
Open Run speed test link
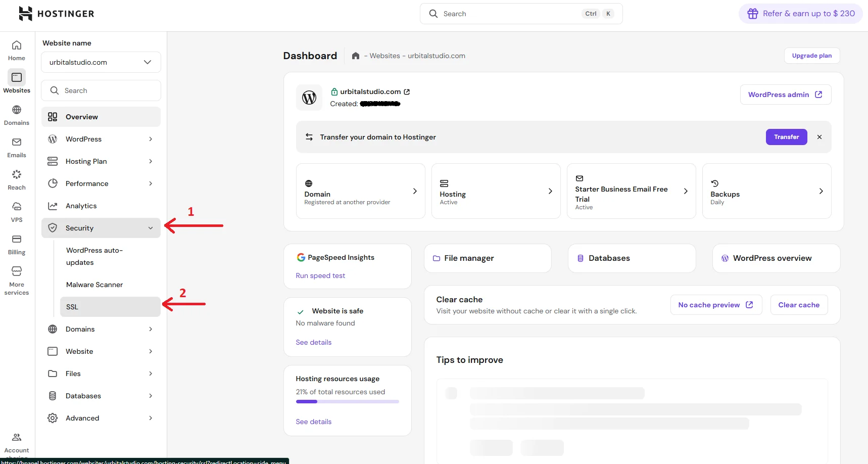(x=320, y=275)
